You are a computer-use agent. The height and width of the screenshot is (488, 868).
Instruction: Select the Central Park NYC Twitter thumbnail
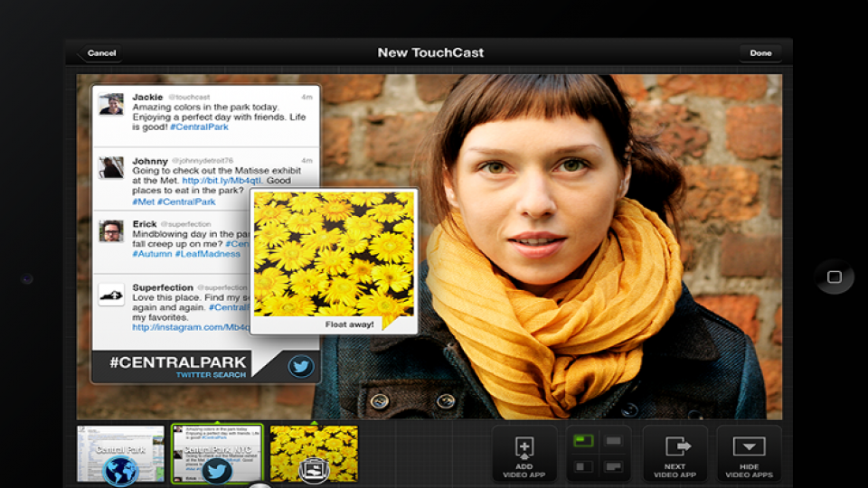point(217,453)
